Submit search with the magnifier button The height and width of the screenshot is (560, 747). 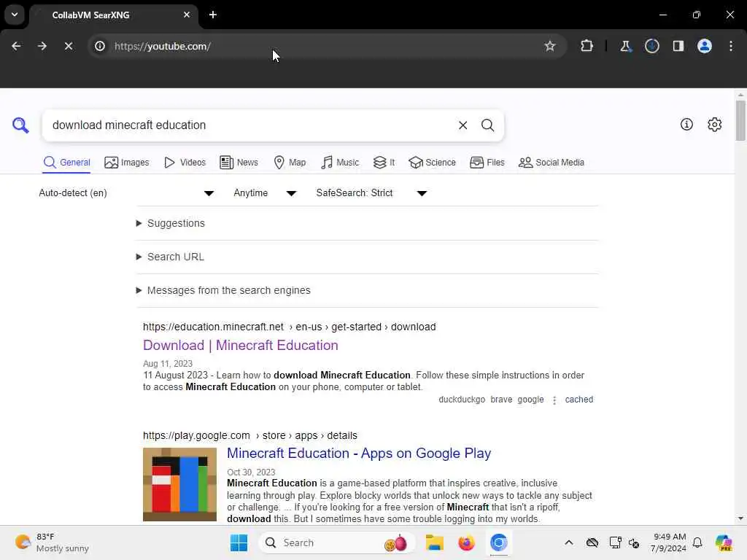click(x=487, y=125)
